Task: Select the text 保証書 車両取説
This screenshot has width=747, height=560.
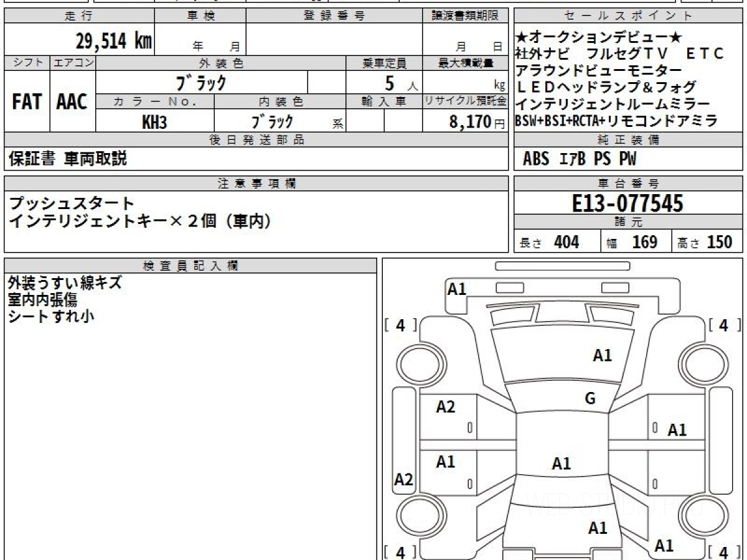Action: (67, 159)
